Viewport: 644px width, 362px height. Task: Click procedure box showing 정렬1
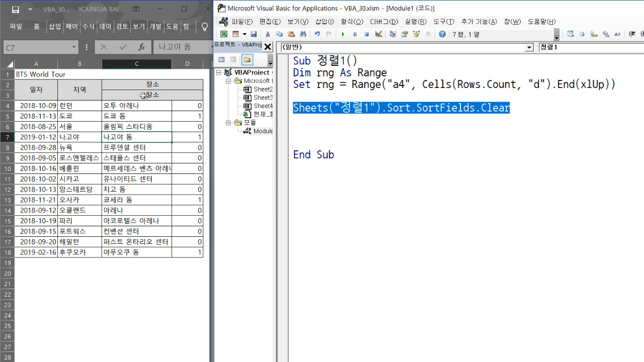pyautogui.click(x=591, y=47)
